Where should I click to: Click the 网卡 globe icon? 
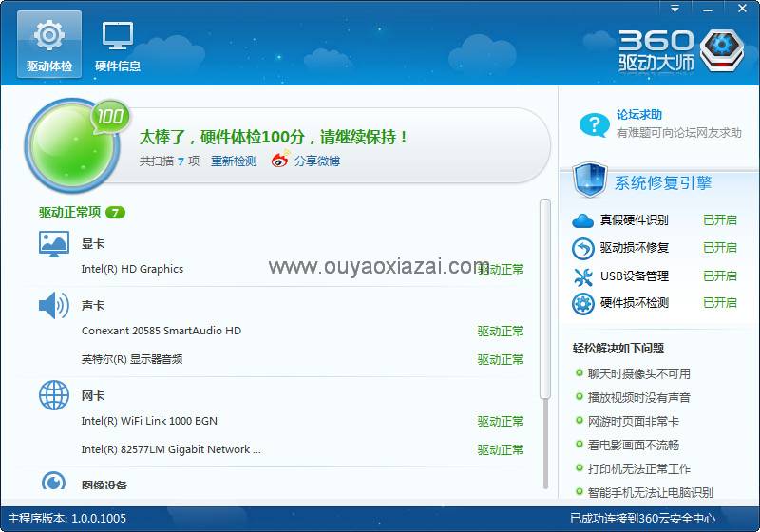pos(54,395)
